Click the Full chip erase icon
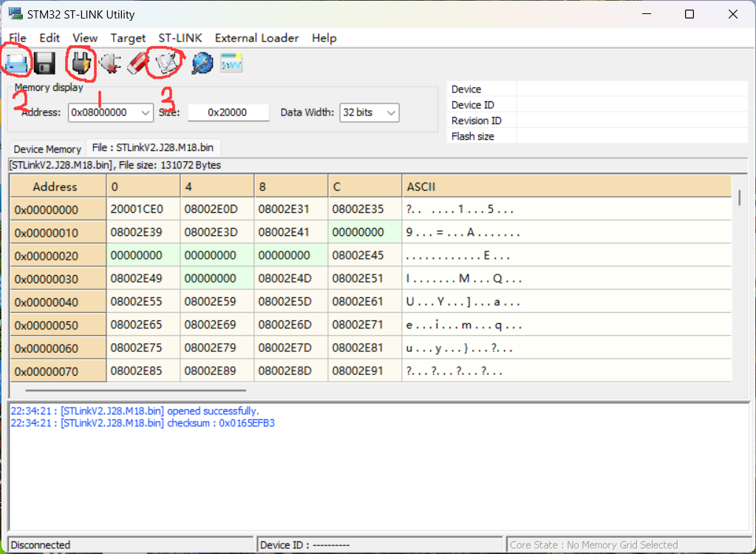 click(138, 64)
